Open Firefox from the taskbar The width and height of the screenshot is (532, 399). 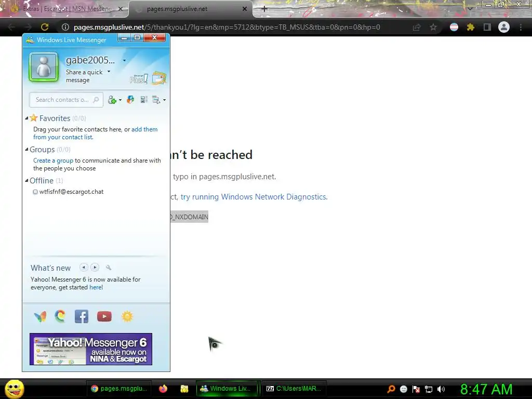pyautogui.click(x=163, y=389)
